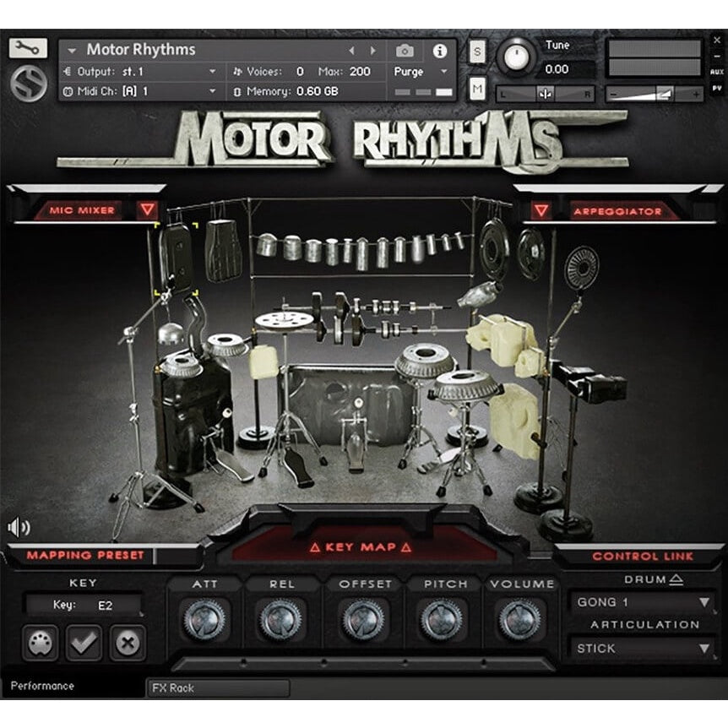The height and width of the screenshot is (728, 728).
Task: Click the speaker icon above Mapping Preset
Action: tap(19, 528)
